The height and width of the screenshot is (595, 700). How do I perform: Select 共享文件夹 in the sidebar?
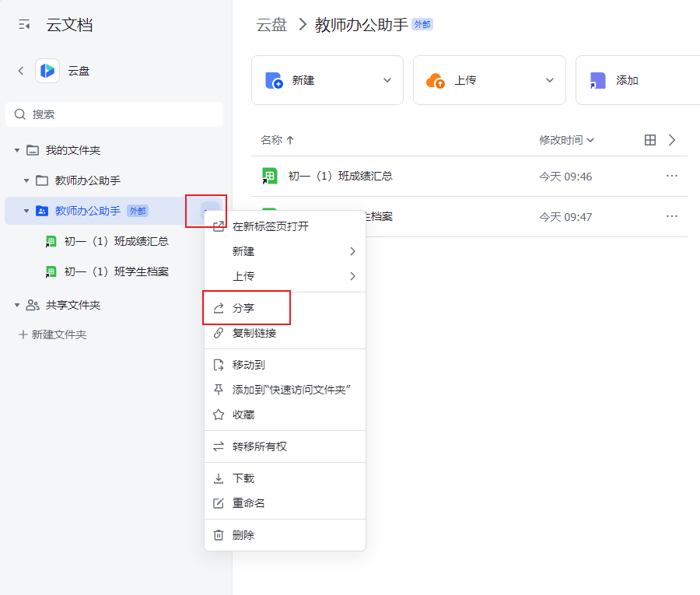click(x=73, y=306)
